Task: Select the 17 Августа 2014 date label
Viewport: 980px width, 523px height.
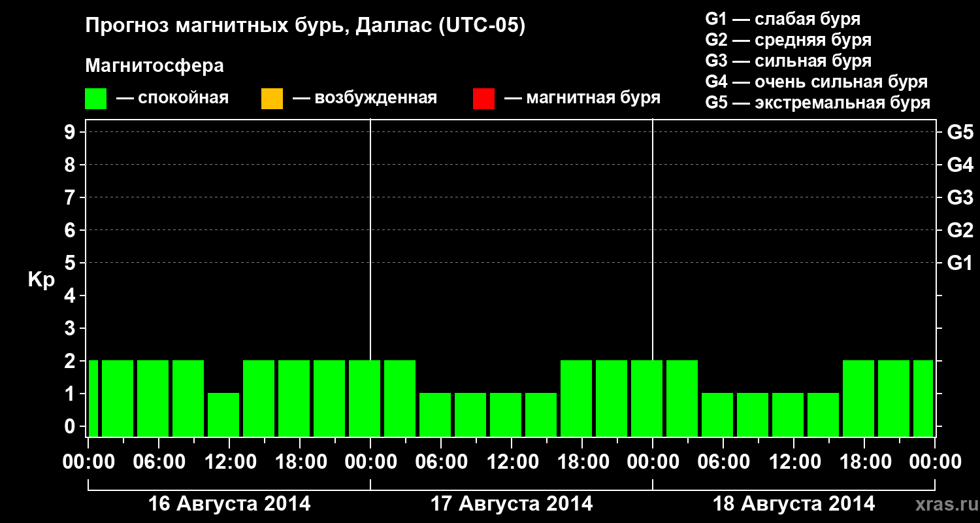Action: coord(512,504)
